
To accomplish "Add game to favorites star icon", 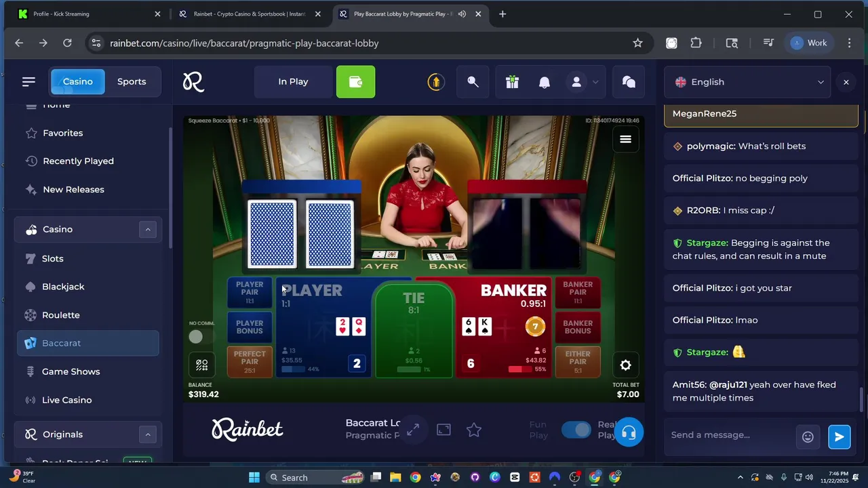I will [x=474, y=430].
